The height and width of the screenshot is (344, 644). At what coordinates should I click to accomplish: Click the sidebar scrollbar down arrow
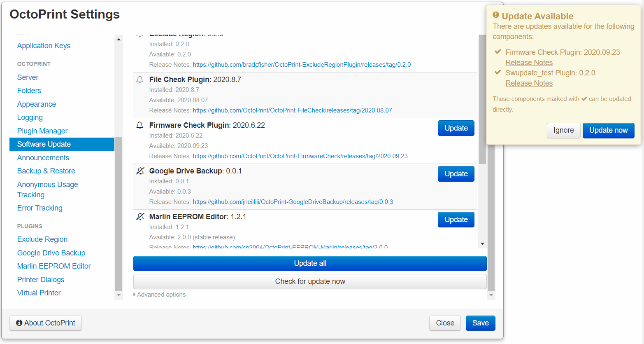pyautogui.click(x=119, y=295)
